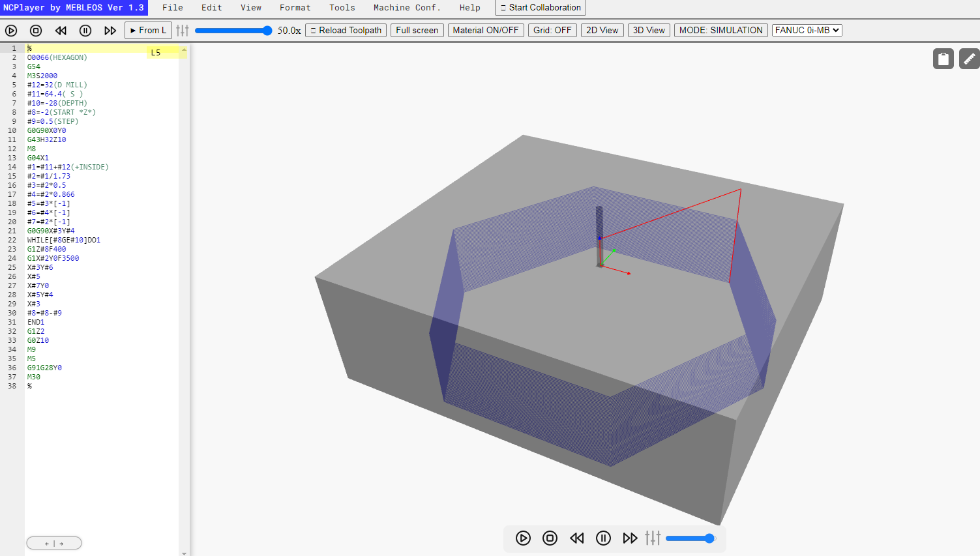Adjust the 50.0x speed slider
Image resolution: width=980 pixels, height=556 pixels.
pos(233,31)
